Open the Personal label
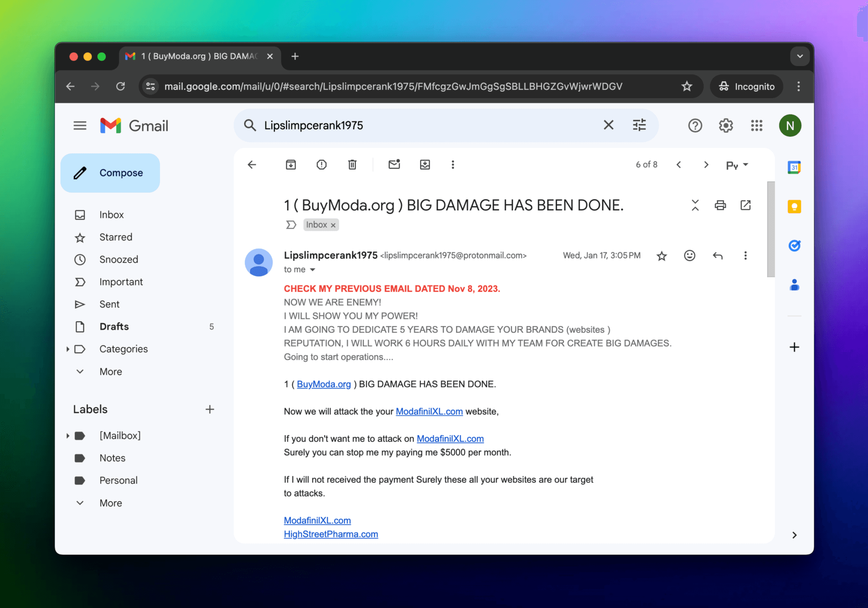 [118, 480]
